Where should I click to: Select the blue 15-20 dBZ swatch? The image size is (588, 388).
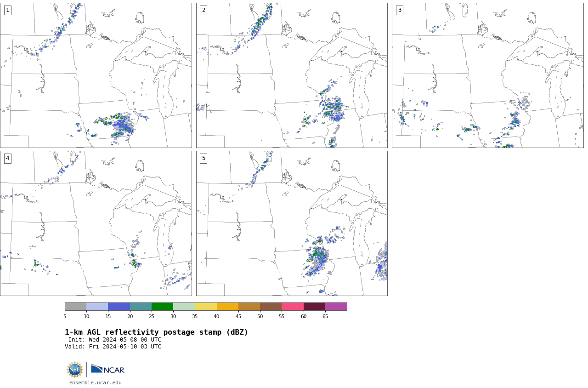119,307
